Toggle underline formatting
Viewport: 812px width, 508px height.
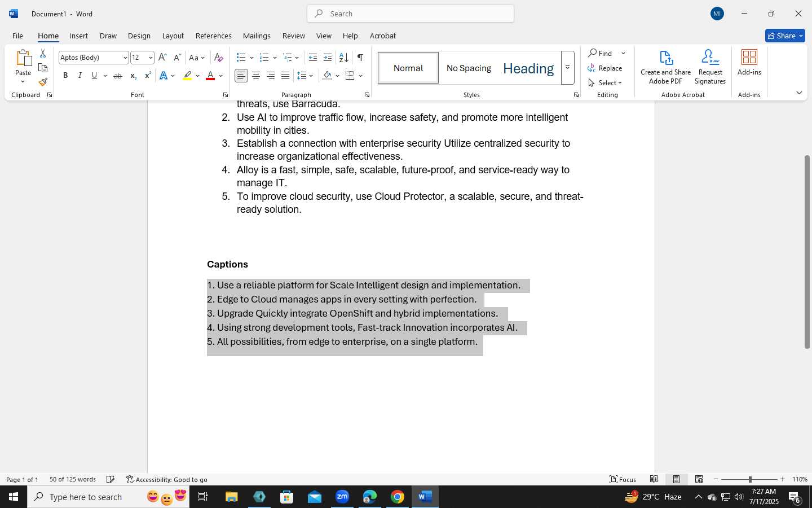tap(95, 76)
